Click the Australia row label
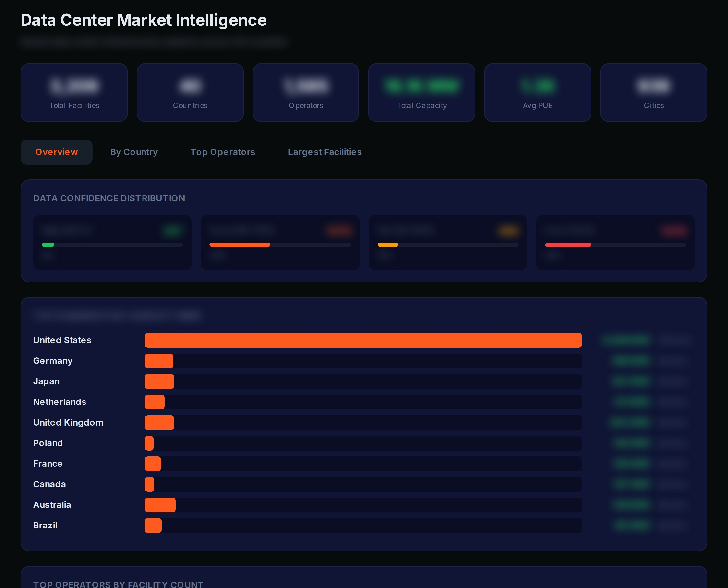 (52, 505)
